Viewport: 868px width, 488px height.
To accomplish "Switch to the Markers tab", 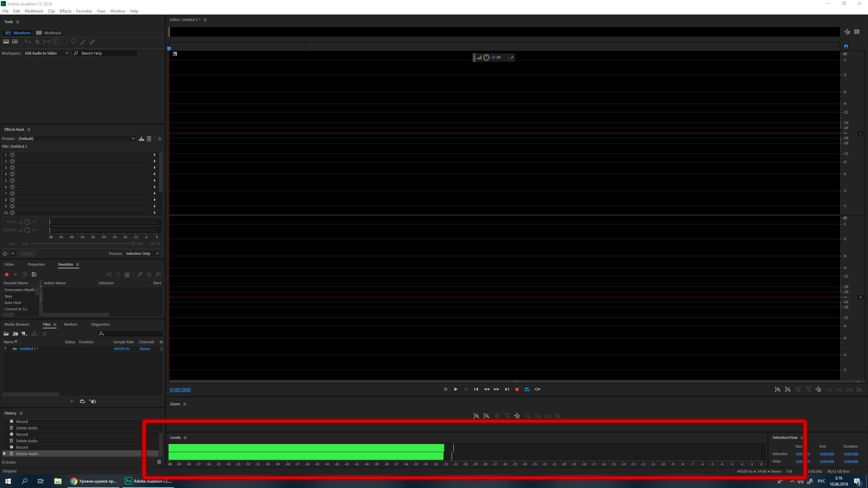I will pyautogui.click(x=71, y=324).
